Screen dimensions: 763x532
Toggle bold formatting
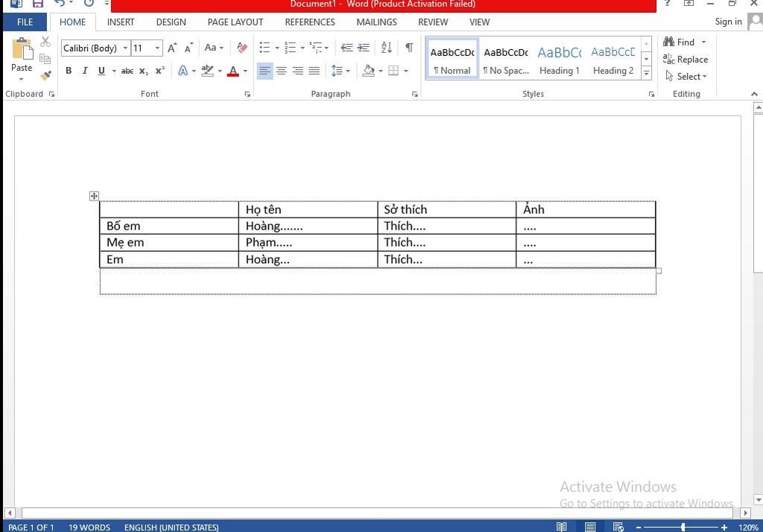tap(69, 71)
